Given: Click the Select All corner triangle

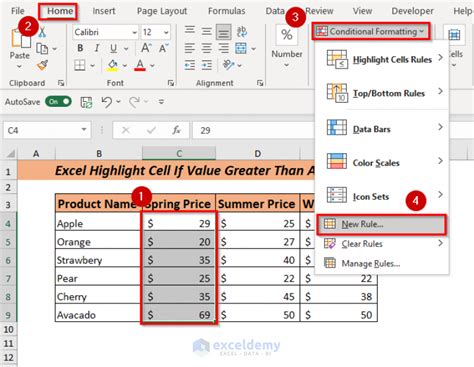Looking at the screenshot, I should click(x=10, y=153).
